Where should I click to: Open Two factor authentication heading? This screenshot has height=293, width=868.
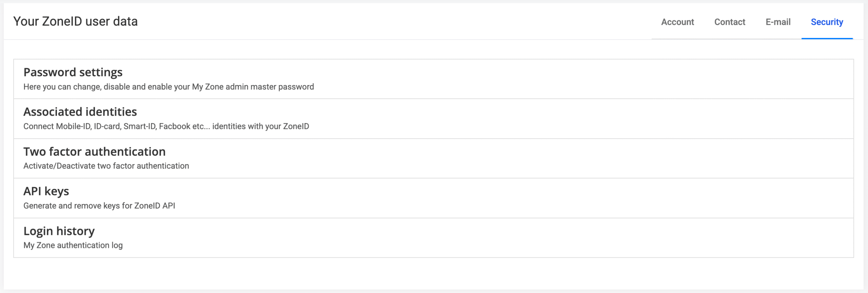[94, 152]
